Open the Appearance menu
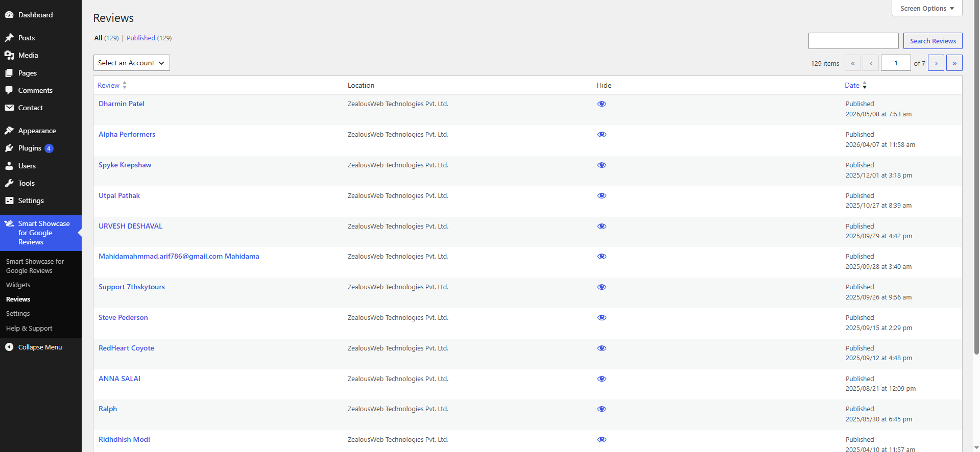This screenshot has width=980, height=452. pyautogui.click(x=37, y=131)
